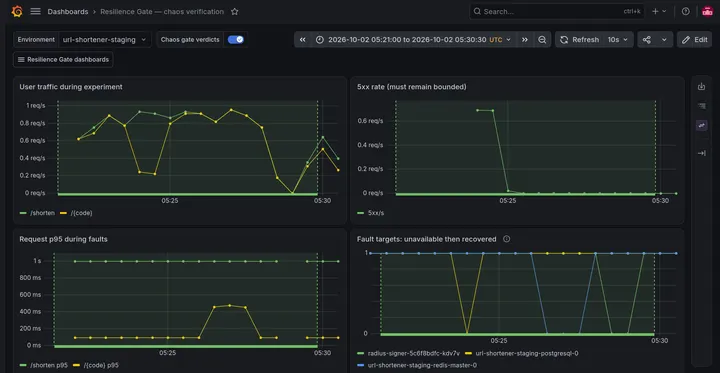The image size is (720, 373).
Task: Shift time range backward
Action: tap(303, 40)
